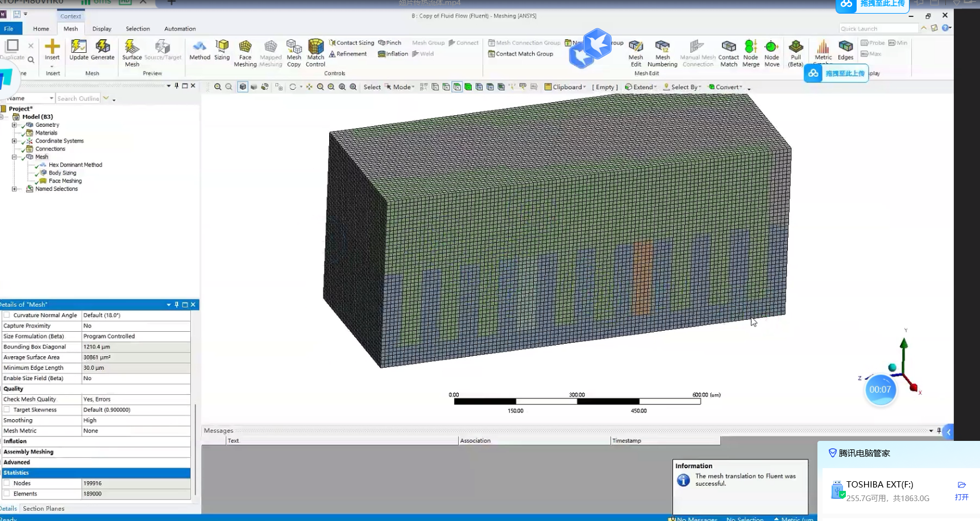Check the Nodes statistics checkbox
The height and width of the screenshot is (521, 980).
7,484
